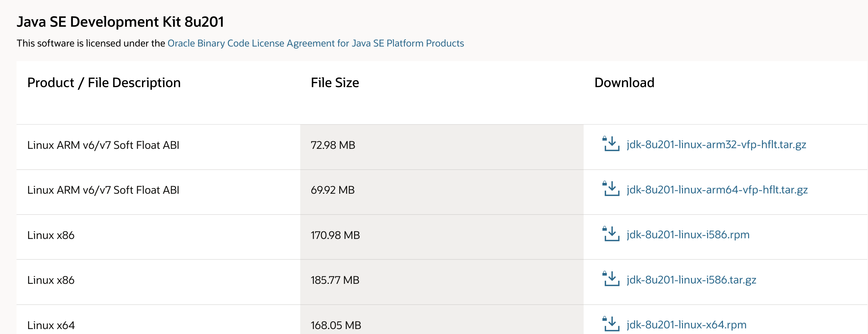Select the 69.92 MB file size cell
This screenshot has height=334, width=868.
click(x=442, y=192)
